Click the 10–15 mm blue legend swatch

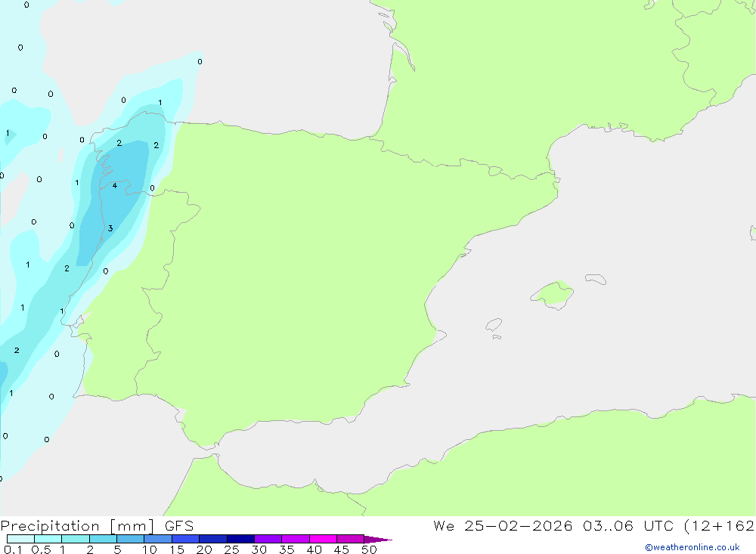(x=158, y=539)
